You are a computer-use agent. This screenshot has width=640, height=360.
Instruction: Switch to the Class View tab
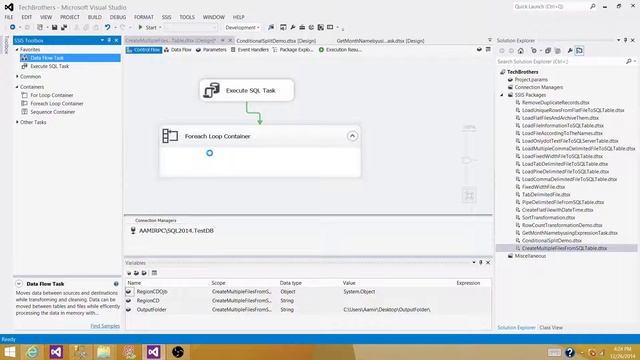click(551, 327)
